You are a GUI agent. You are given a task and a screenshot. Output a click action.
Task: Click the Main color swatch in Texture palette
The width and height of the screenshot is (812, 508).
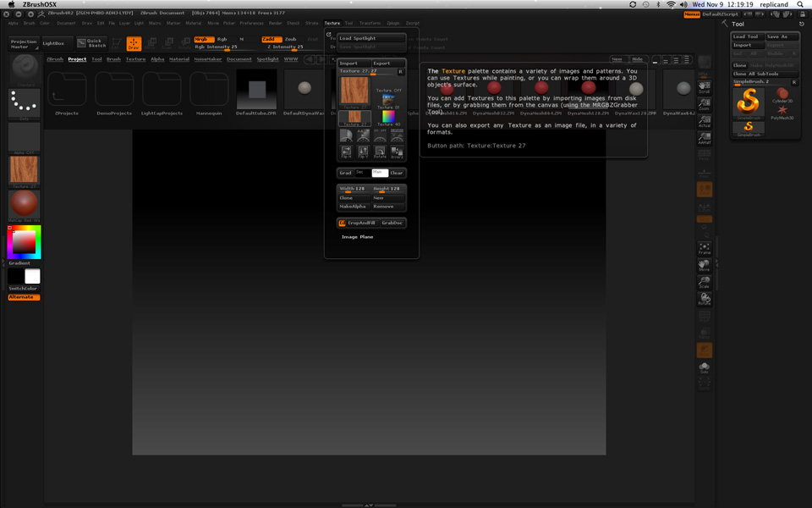click(380, 173)
